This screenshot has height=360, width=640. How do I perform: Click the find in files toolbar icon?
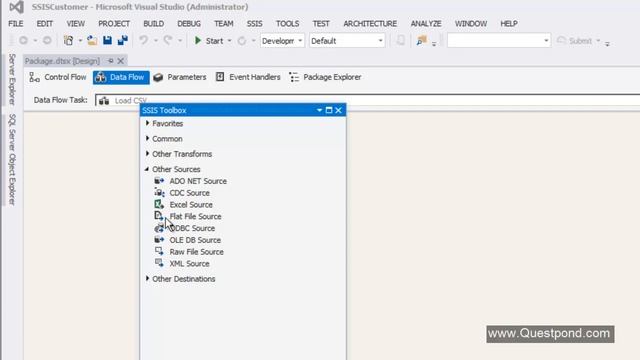[421, 40]
